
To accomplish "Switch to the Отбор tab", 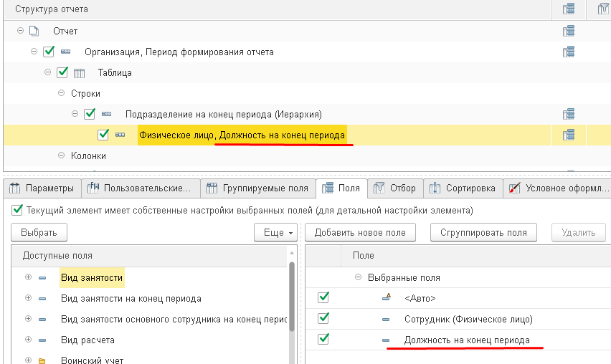I will pos(394,188).
